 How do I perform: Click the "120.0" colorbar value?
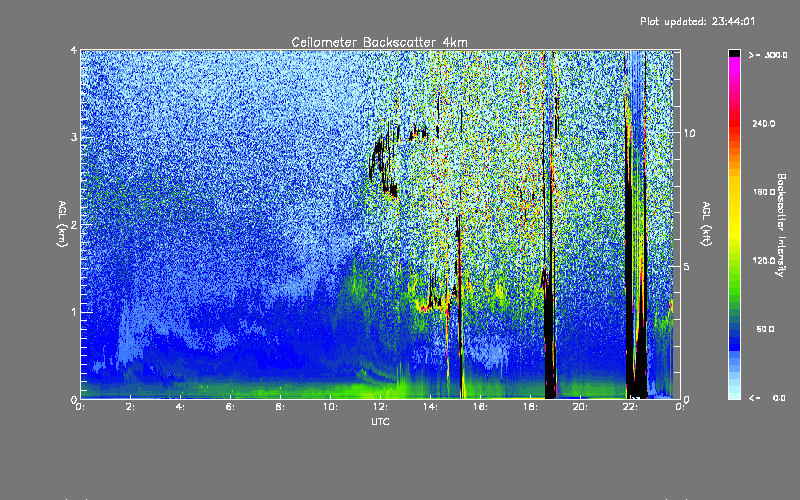(764, 260)
